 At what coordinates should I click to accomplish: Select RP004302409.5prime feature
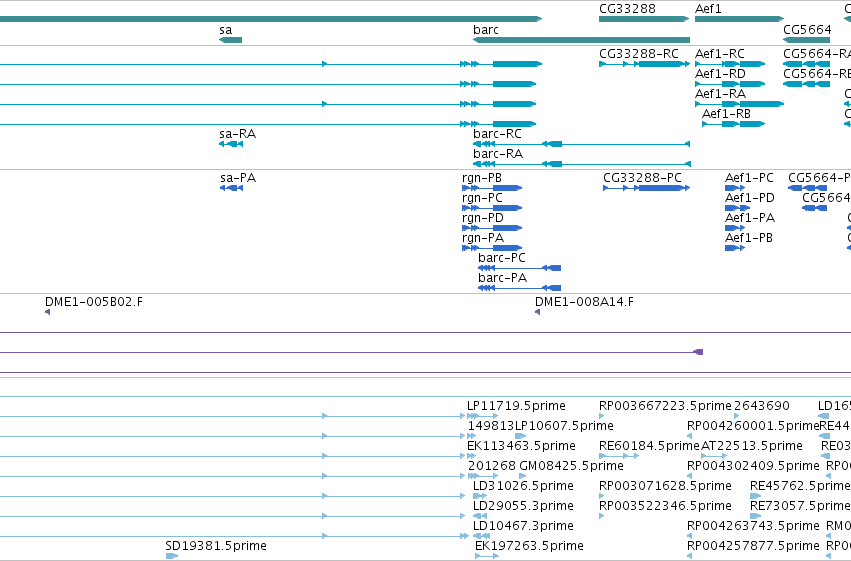(689, 476)
